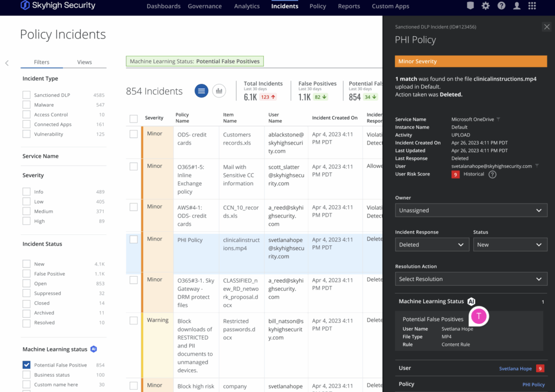Close the PHI Policy incident panel
Image resolution: width=555 pixels, height=392 pixels.
(546, 27)
